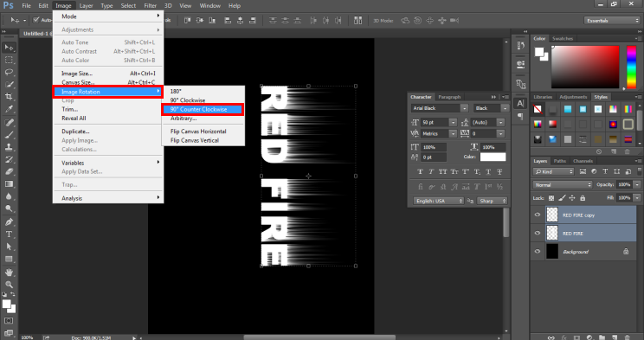This screenshot has width=644, height=340.
Task: Switch to the Channels tab
Action: coord(583,161)
